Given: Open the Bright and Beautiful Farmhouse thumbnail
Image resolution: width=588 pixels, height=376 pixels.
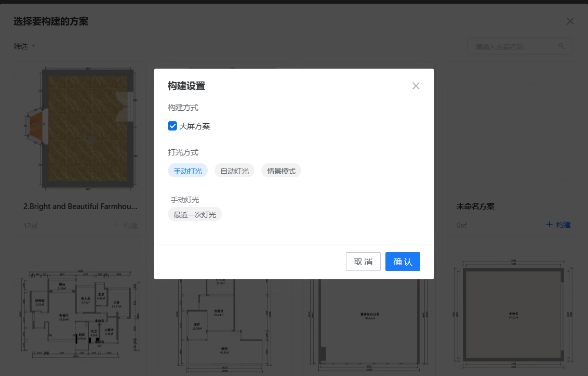Looking at the screenshot, I should tap(81, 129).
